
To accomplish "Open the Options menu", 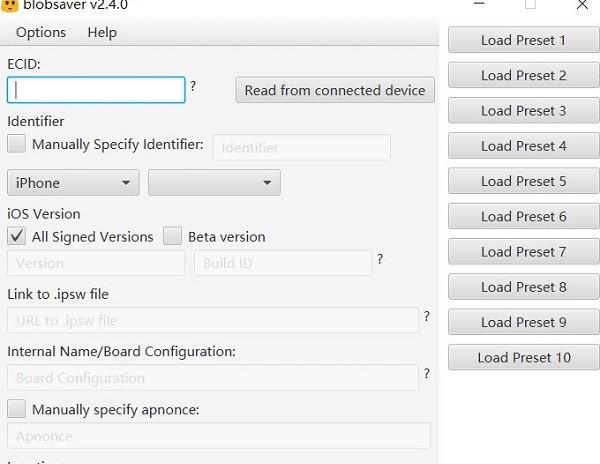I will pos(41,32).
